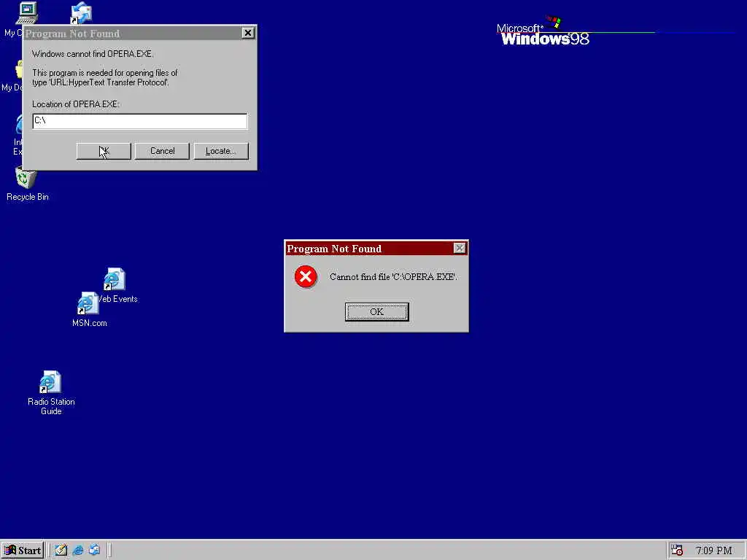Click the Cannot find file 'C:\OPERA.EXE' message
The width and height of the screenshot is (747, 560).
pyautogui.click(x=393, y=276)
